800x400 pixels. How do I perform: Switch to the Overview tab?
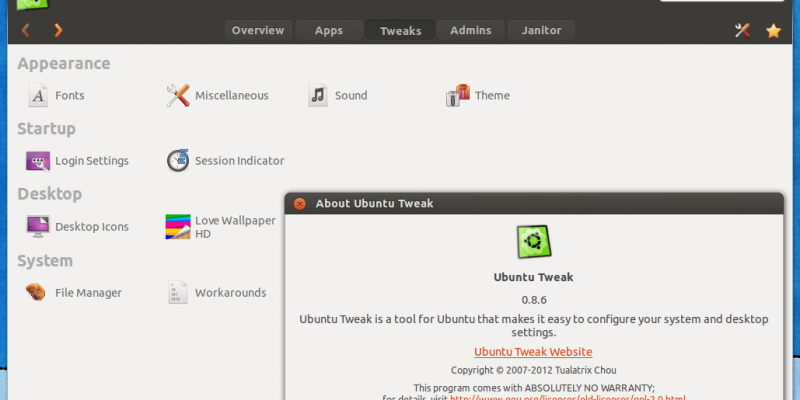258,30
